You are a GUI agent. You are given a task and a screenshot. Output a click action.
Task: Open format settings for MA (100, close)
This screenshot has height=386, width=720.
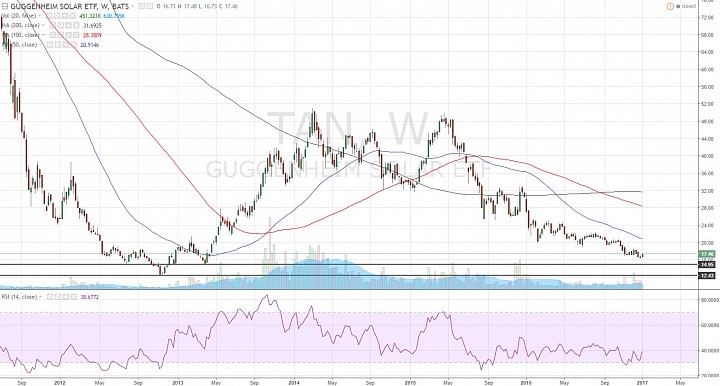[61, 35]
